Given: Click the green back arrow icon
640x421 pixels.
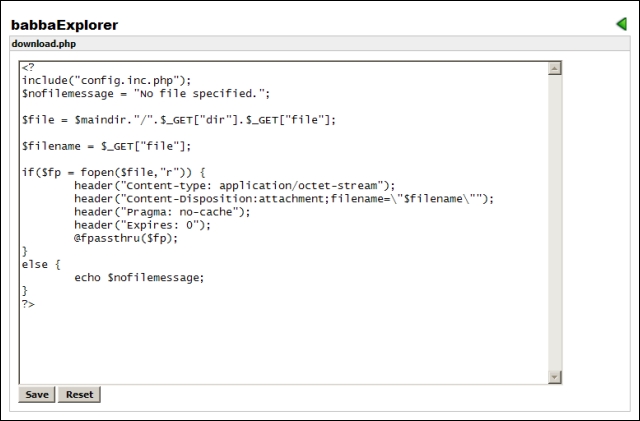Looking at the screenshot, I should [x=621, y=24].
